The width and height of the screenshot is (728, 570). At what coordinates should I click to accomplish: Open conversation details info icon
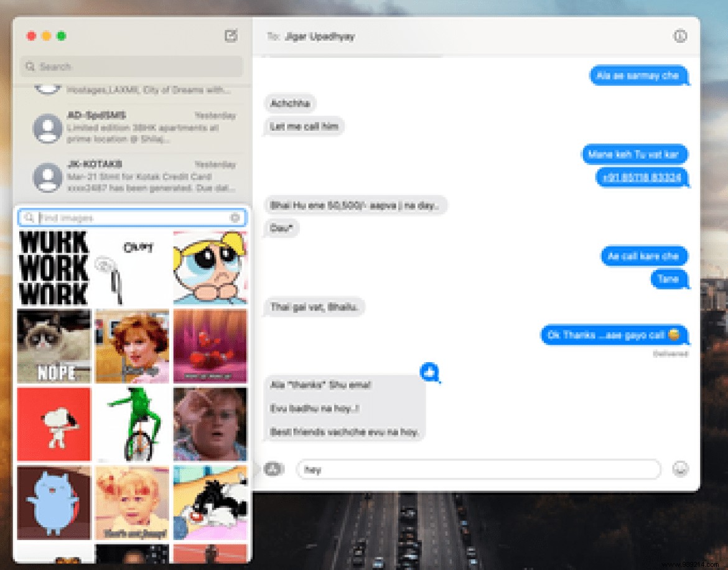(x=680, y=36)
